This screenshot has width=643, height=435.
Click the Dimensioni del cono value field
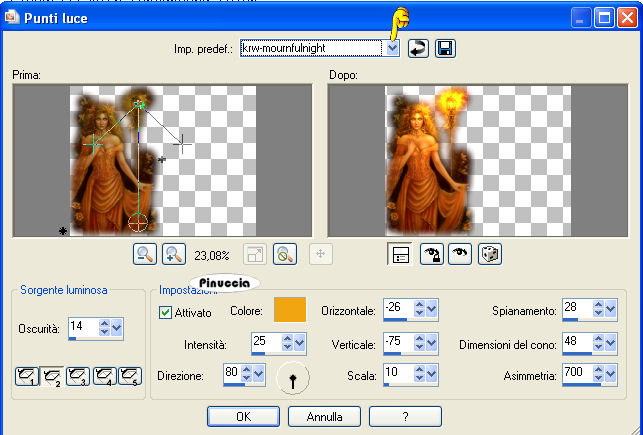pos(578,342)
